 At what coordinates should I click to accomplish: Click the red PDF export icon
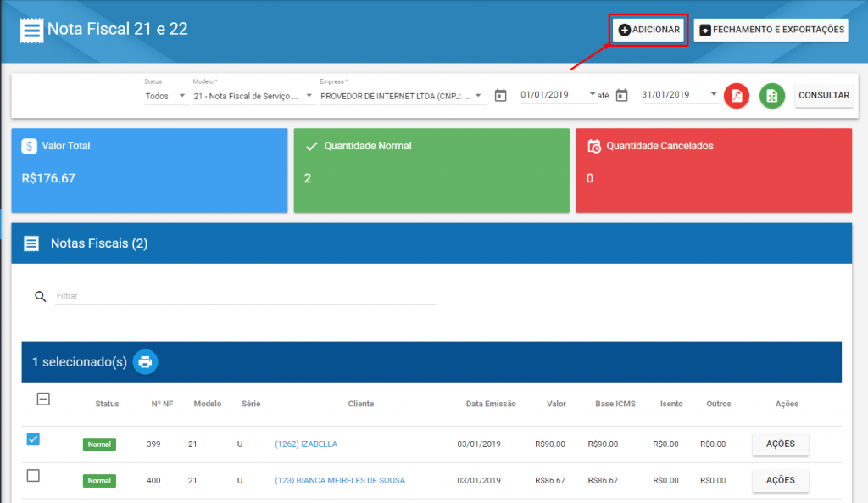point(737,96)
